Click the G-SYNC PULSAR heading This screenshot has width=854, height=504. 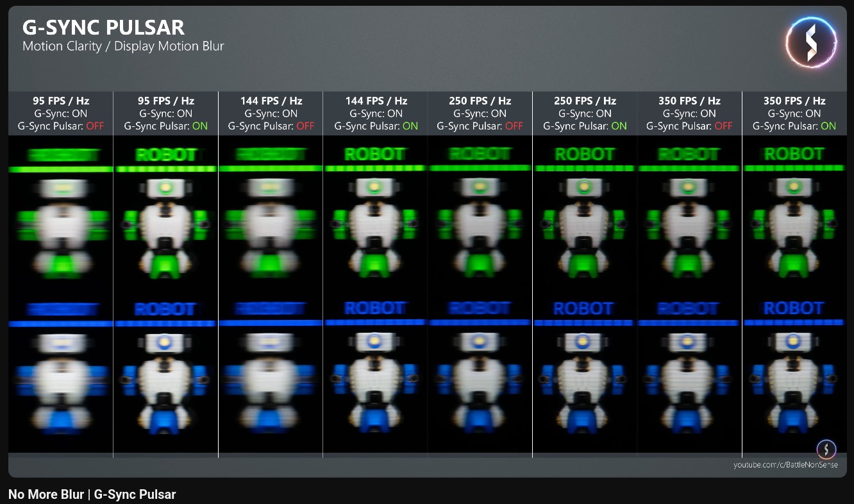[103, 28]
